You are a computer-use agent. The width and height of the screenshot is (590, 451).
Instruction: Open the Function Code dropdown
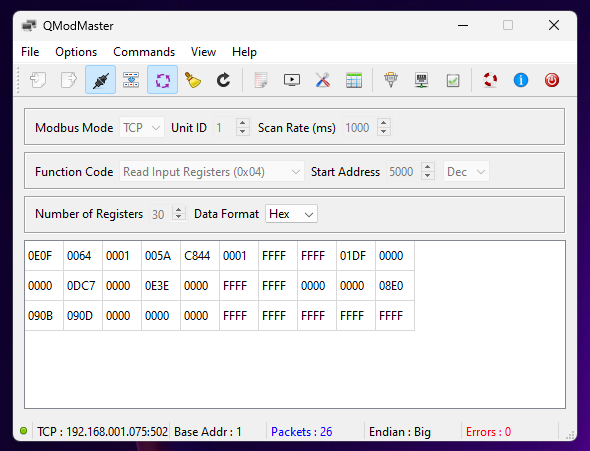coord(212,172)
